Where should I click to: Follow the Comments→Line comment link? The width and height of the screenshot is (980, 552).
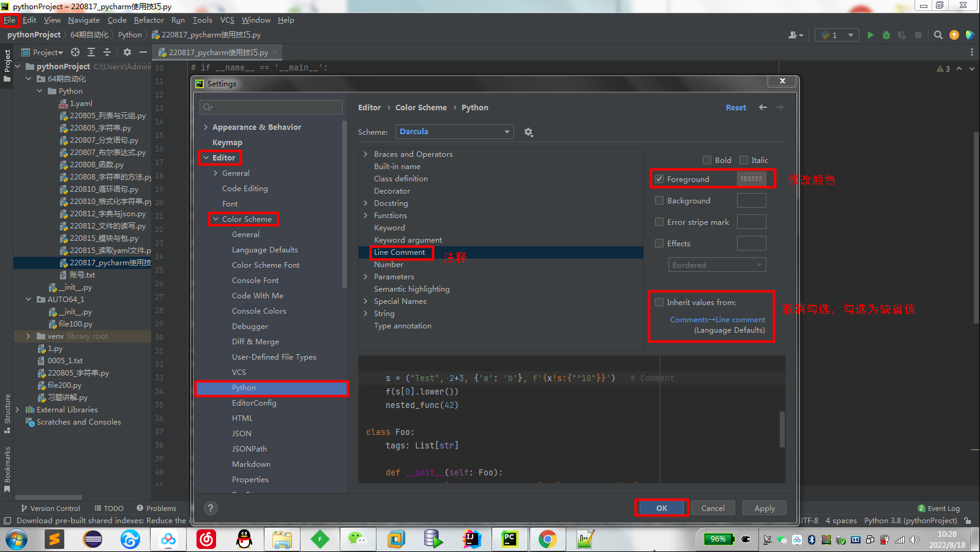(717, 319)
